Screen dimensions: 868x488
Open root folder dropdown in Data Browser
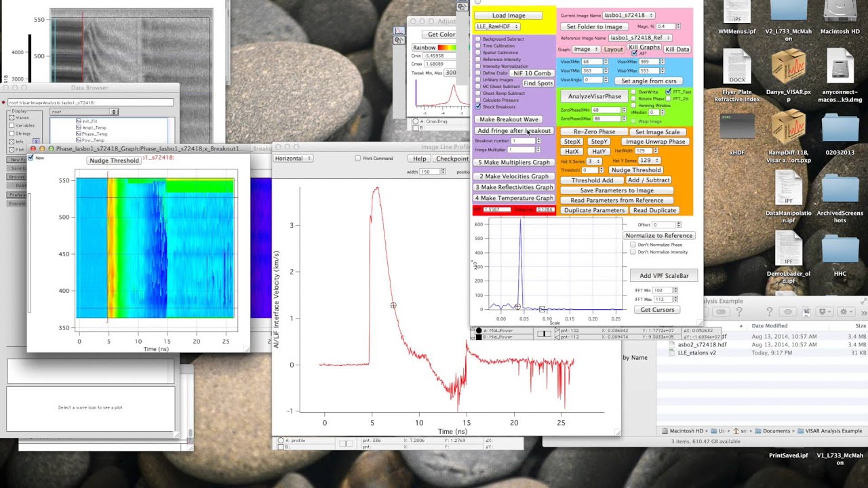84,112
